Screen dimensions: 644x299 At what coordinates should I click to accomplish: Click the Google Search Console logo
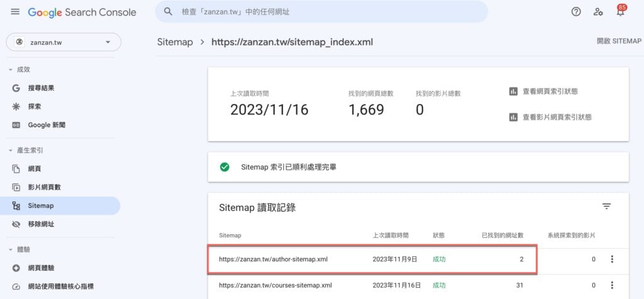(x=82, y=13)
